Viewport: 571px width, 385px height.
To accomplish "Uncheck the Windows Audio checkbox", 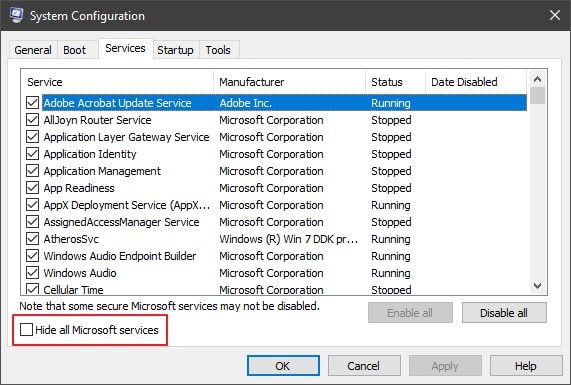I will (32, 273).
